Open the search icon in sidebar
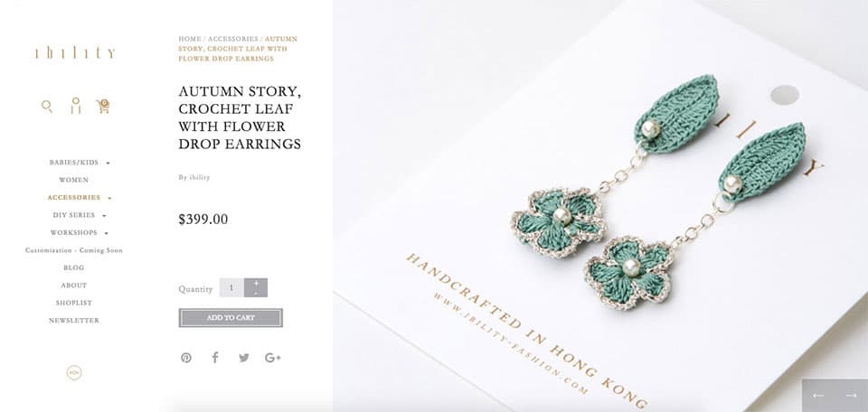 (47, 107)
